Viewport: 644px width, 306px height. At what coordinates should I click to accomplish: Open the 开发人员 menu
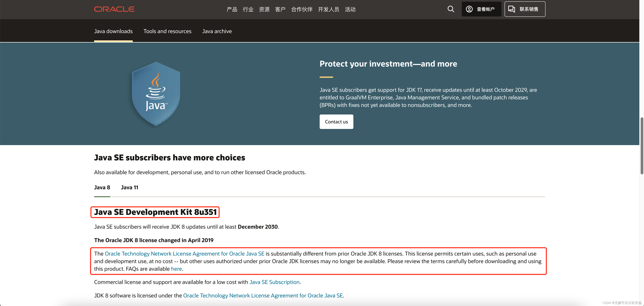click(329, 9)
